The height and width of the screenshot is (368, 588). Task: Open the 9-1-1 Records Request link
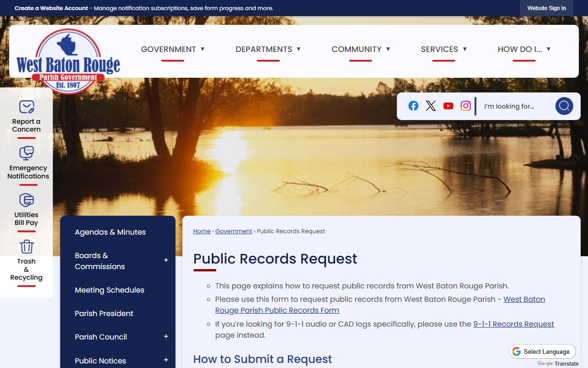pos(514,324)
